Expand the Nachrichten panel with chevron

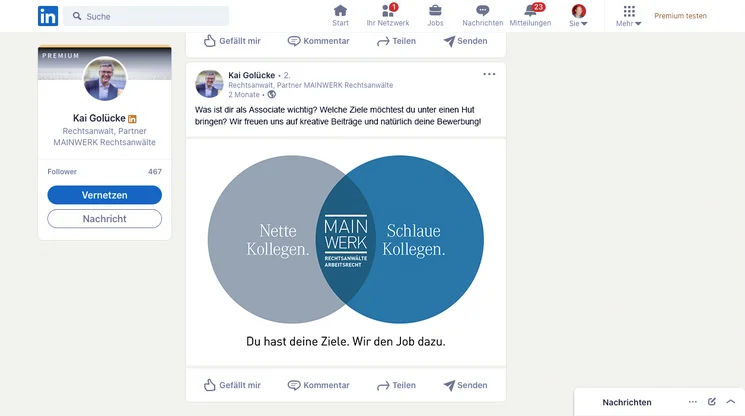pyautogui.click(x=730, y=402)
